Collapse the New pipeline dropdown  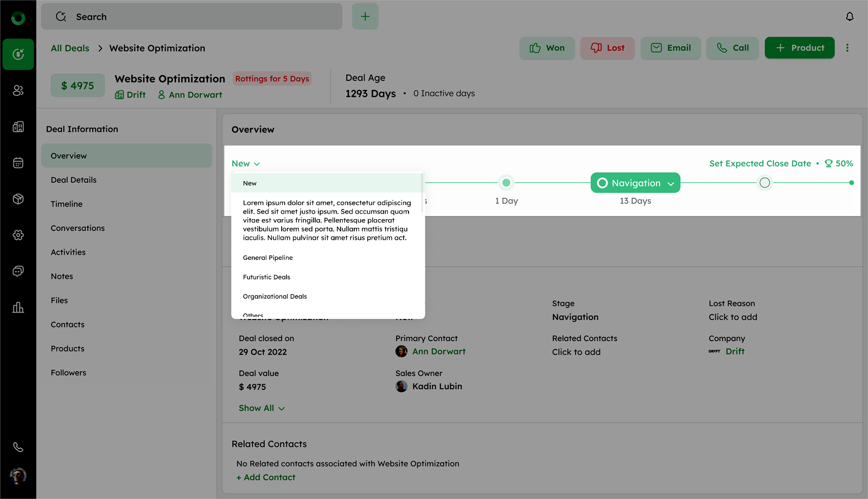click(246, 164)
